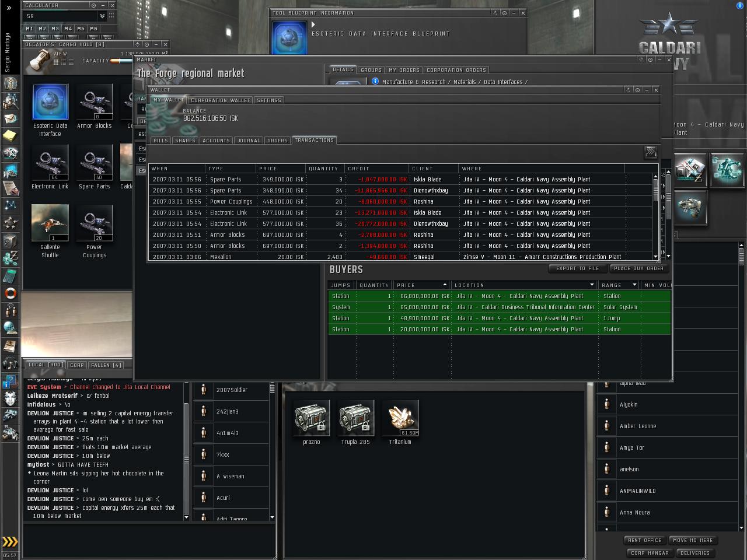Switch to the Corp chat channel tab

(x=77, y=365)
